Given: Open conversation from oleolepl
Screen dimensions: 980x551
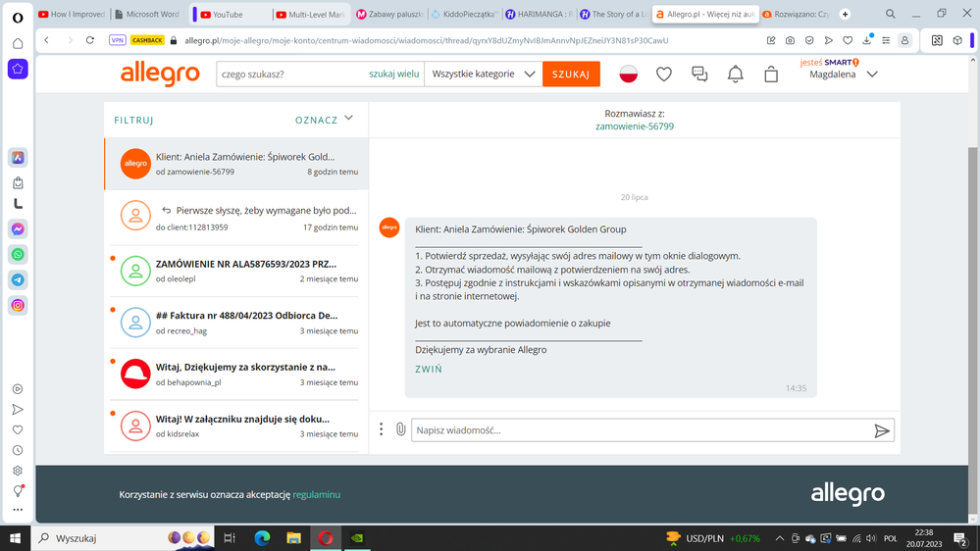Looking at the screenshot, I should (x=236, y=272).
